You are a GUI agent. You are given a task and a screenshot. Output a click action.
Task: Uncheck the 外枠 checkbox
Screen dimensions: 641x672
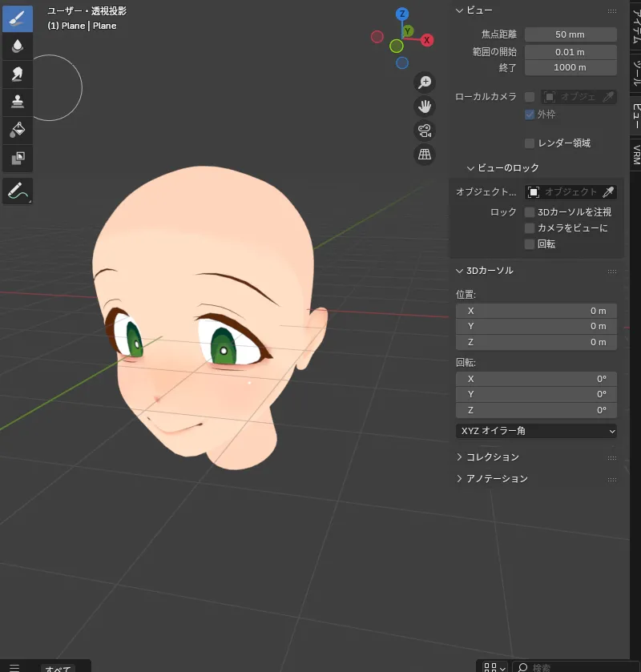coord(530,115)
